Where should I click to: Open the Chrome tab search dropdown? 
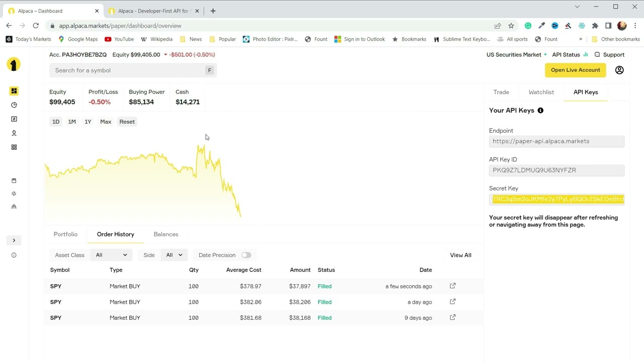[x=577, y=7]
